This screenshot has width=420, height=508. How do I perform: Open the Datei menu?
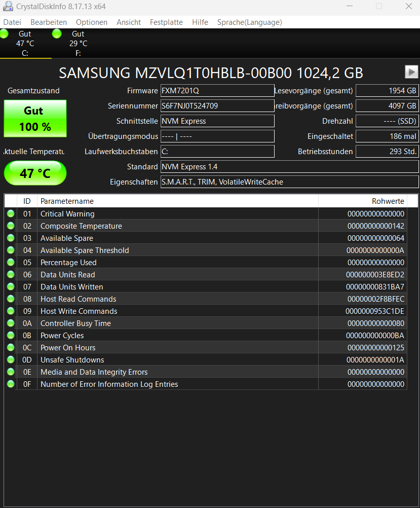(x=12, y=22)
